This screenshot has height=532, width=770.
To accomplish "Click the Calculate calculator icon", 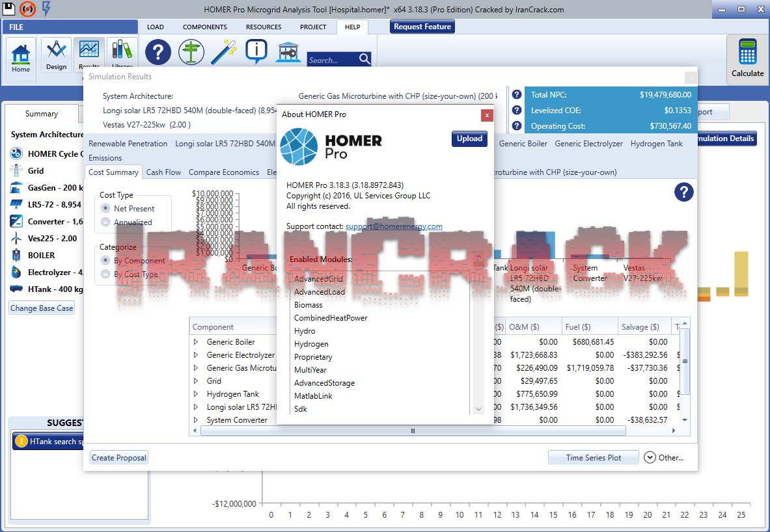I will click(747, 58).
